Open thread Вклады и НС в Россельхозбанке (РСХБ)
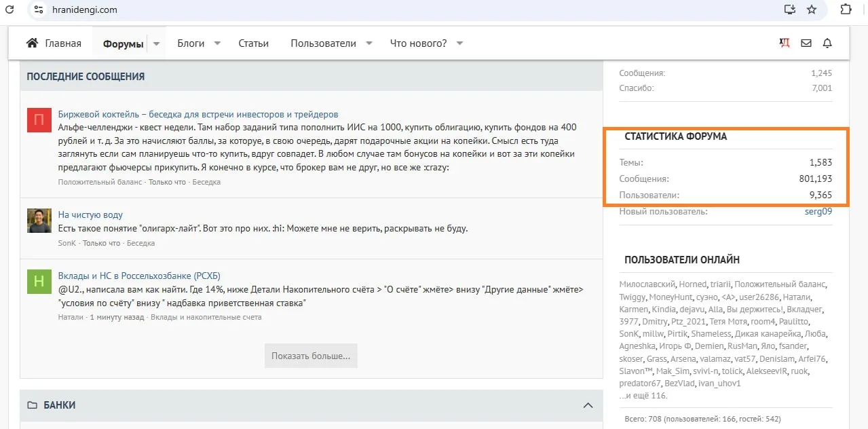This screenshot has height=429, width=868. [139, 276]
